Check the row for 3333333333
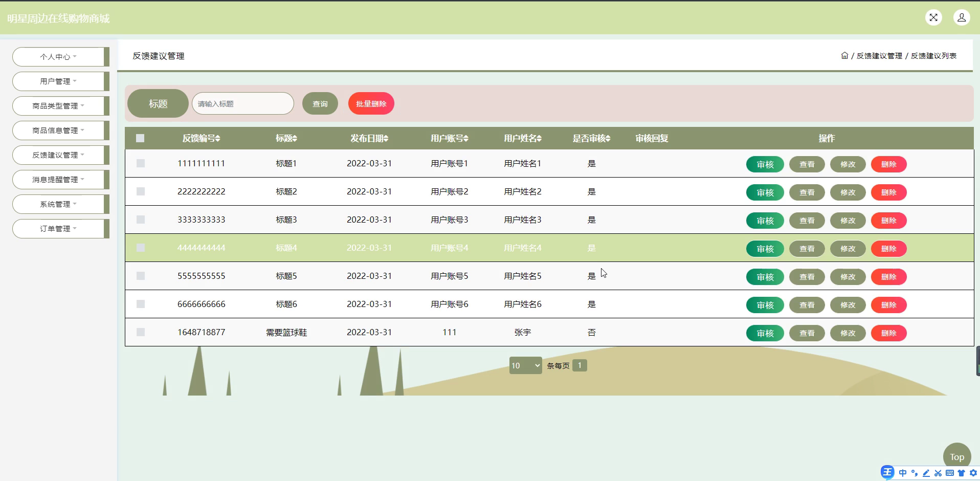The height and width of the screenshot is (481, 980). pos(141,220)
